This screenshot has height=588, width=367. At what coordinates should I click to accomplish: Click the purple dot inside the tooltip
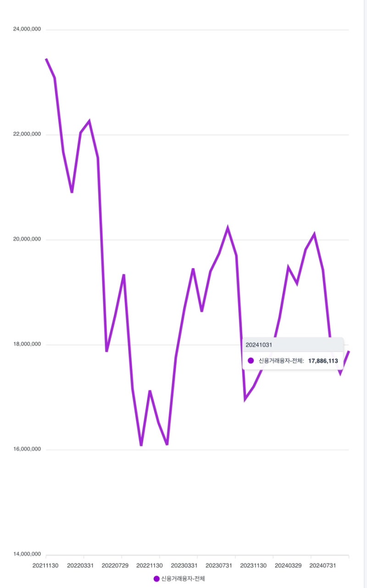251,361
